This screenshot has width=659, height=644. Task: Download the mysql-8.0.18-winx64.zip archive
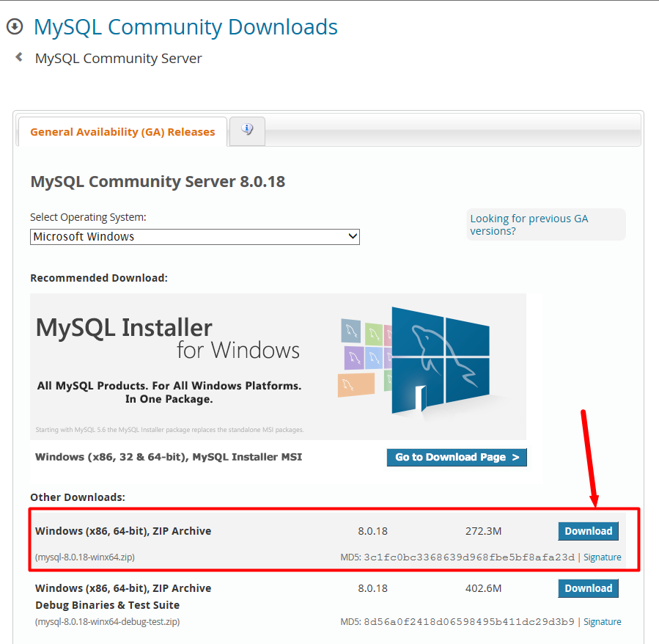coord(588,530)
